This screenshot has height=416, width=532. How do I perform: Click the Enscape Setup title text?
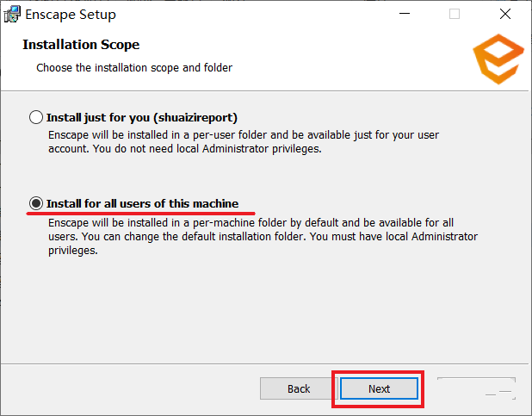pyautogui.click(x=71, y=15)
